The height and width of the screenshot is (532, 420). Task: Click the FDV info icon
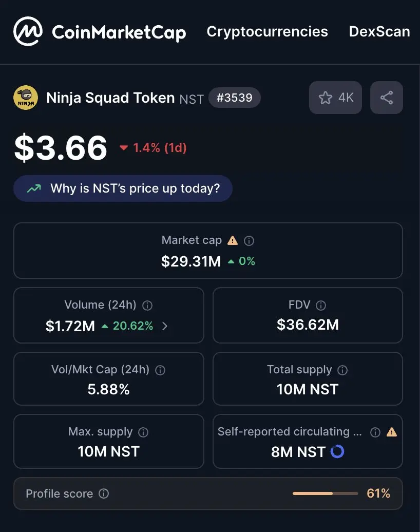point(321,306)
